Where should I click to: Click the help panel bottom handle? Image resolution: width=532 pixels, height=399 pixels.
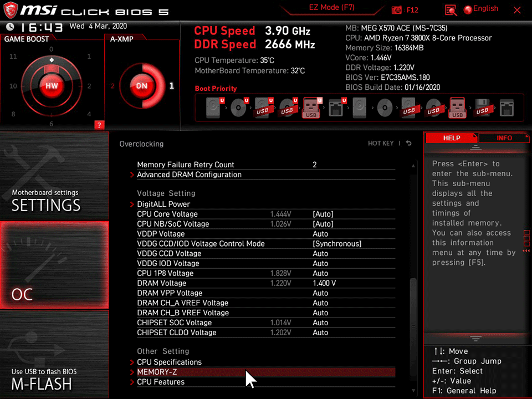[475, 339]
